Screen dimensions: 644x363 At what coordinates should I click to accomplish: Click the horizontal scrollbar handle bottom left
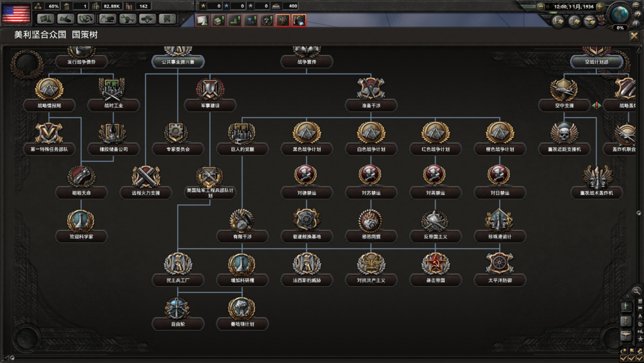[12, 358]
